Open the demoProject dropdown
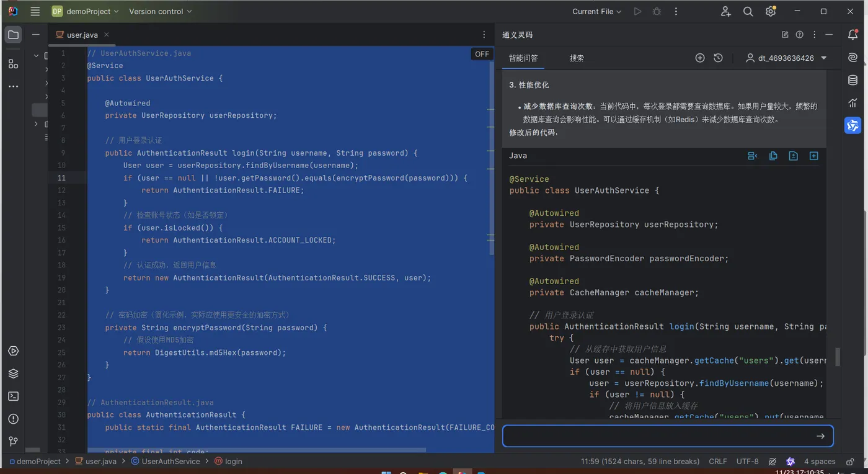 [x=85, y=11]
